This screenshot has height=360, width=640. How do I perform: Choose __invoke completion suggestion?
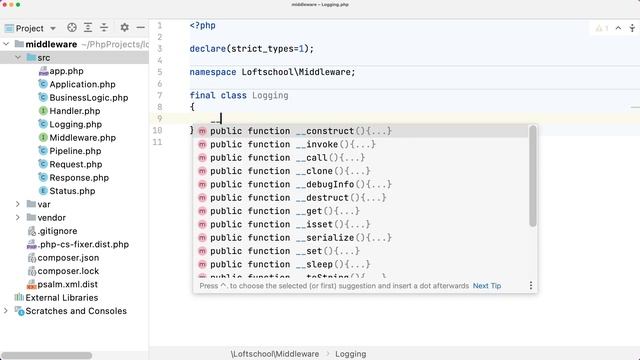(x=361, y=144)
